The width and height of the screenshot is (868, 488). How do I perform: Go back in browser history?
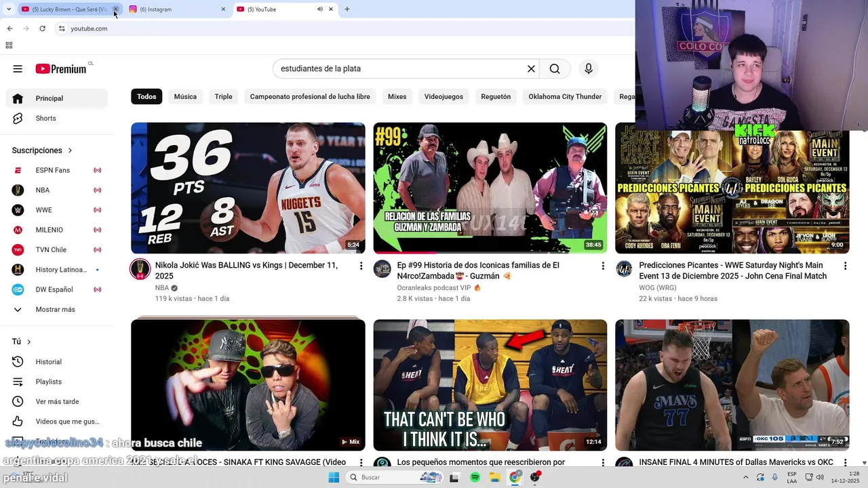coord(9,28)
